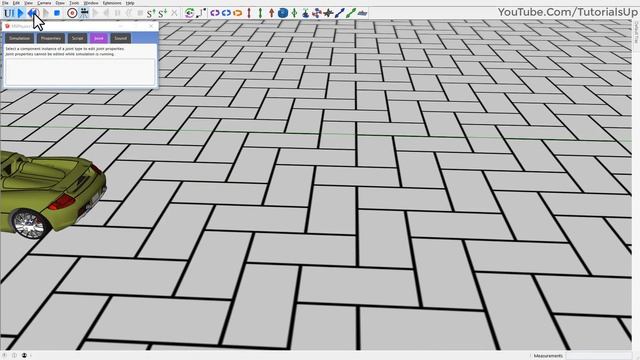Choose the brown up-arrow joint icon

tap(271, 13)
